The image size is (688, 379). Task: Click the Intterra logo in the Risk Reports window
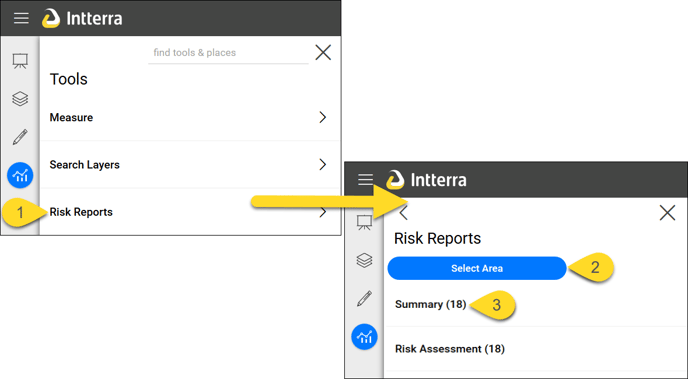point(426,180)
